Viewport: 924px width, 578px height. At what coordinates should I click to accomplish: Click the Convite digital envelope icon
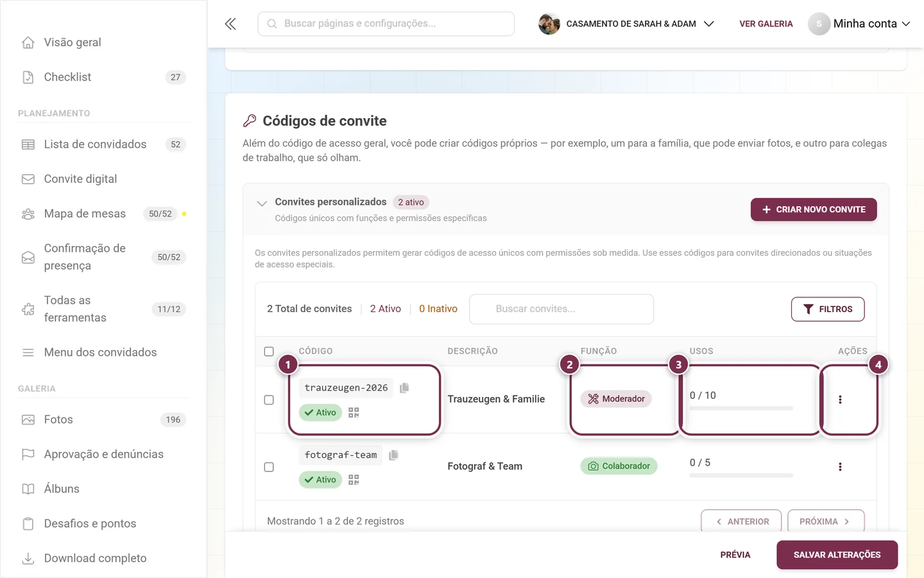coord(28,179)
